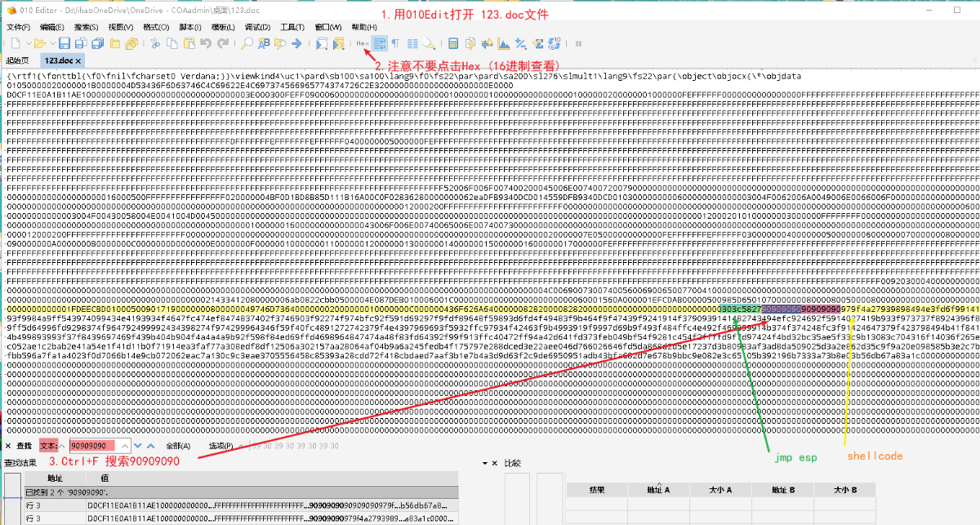Click the 地址 B column header
Image resolution: width=980 pixels, height=525 pixels.
[x=782, y=489]
